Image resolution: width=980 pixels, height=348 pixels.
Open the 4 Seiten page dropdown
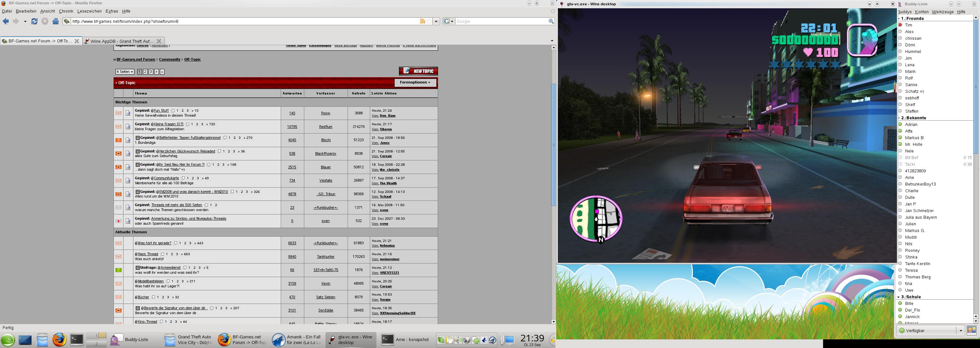tap(125, 72)
